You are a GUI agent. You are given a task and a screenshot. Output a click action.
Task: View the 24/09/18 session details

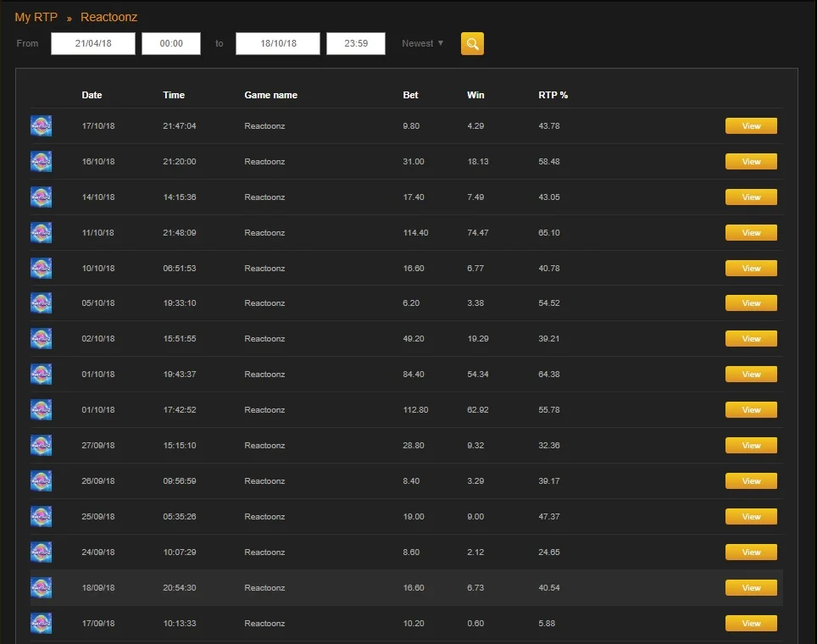coord(751,552)
